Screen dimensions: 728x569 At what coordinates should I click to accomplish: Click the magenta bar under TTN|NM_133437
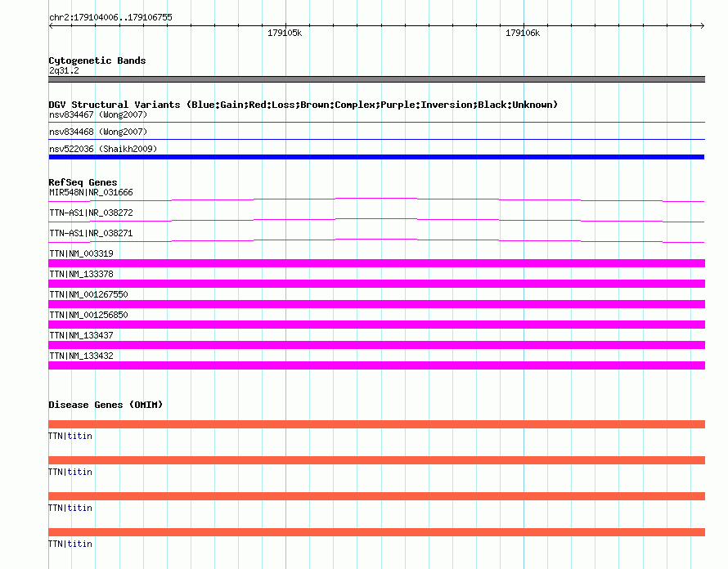[376, 345]
